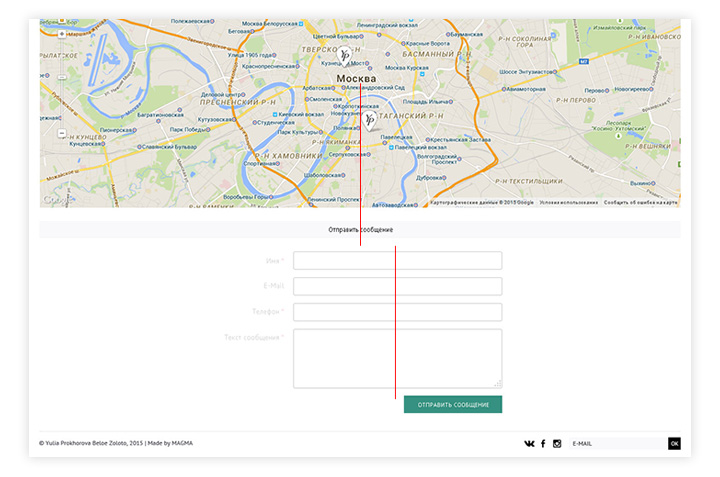Click the copyright Yulia Prokhorova footer text

pyautogui.click(x=91, y=443)
